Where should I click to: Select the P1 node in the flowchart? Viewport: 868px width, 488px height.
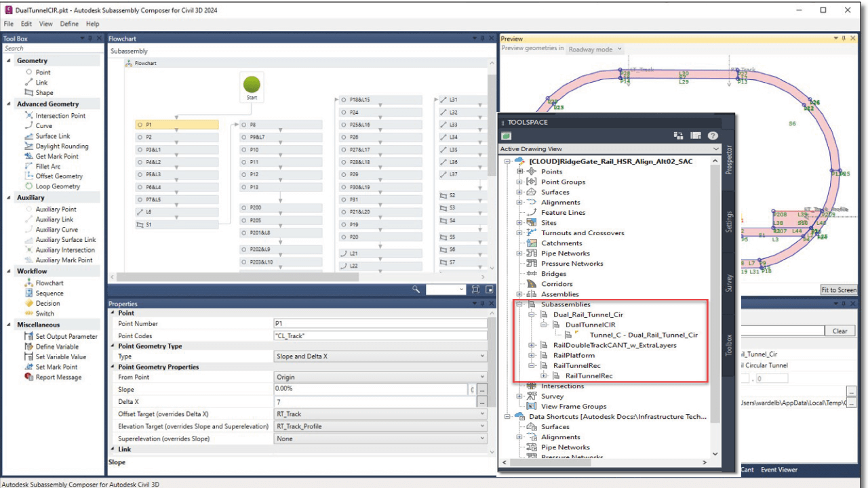(x=177, y=125)
